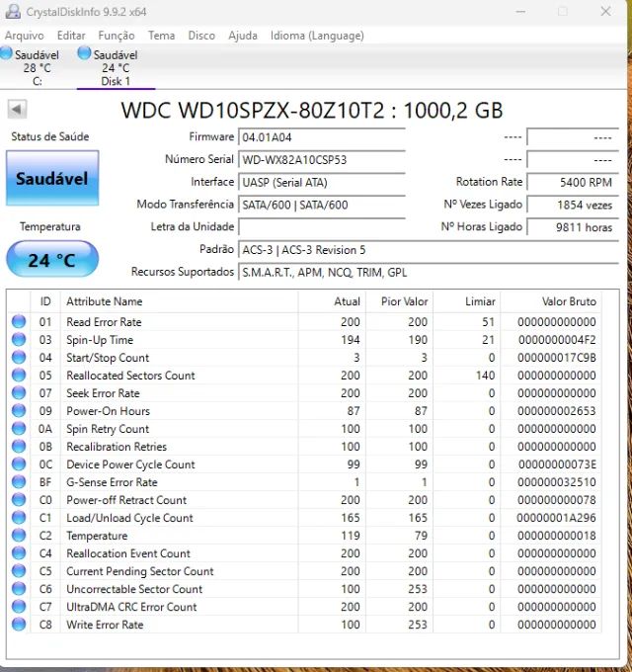The width and height of the screenshot is (632, 672).
Task: Click the blue Saudável health status button
Action: [52, 178]
